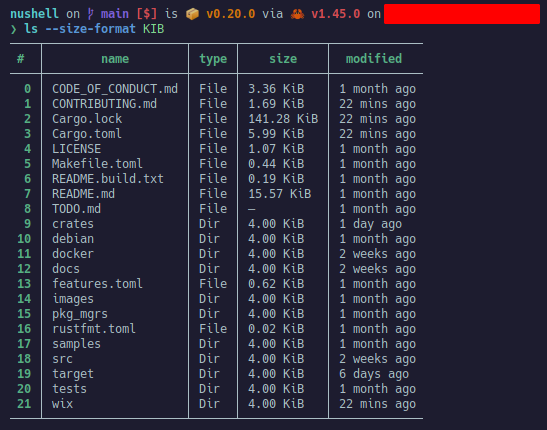Select the rustfmt.toml row name

[x=94, y=329]
